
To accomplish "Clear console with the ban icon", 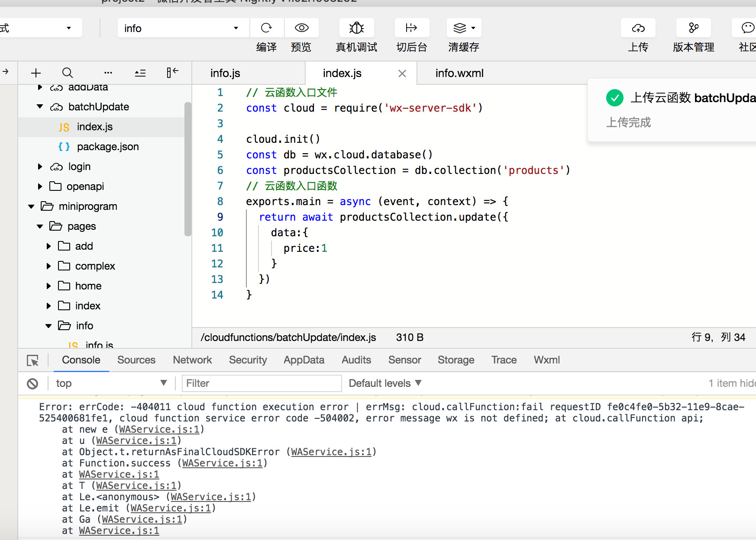I will 32,383.
